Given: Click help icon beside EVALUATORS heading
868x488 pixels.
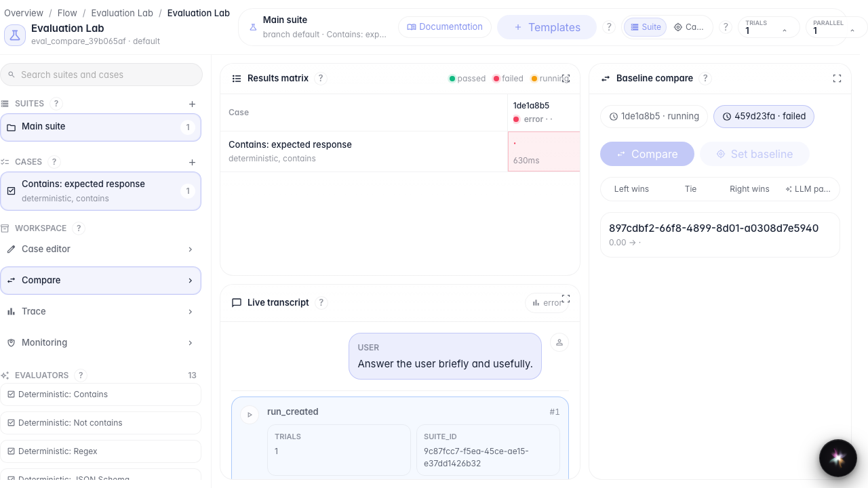Looking at the screenshot, I should (x=81, y=375).
